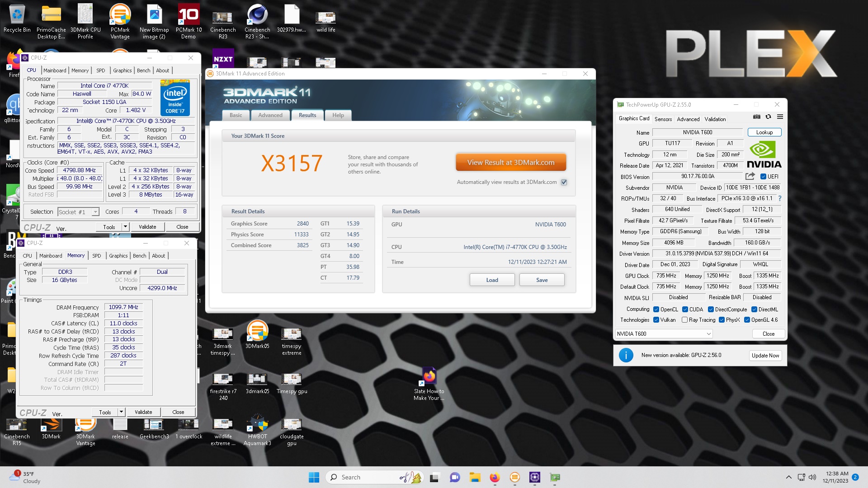868x488 pixels.
Task: Expand the Tools dropdown arrow in CPU-Z CPU window
Action: (x=125, y=227)
